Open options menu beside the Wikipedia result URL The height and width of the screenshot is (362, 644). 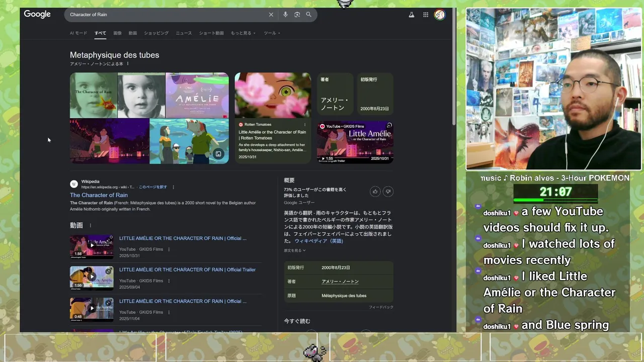tap(173, 187)
